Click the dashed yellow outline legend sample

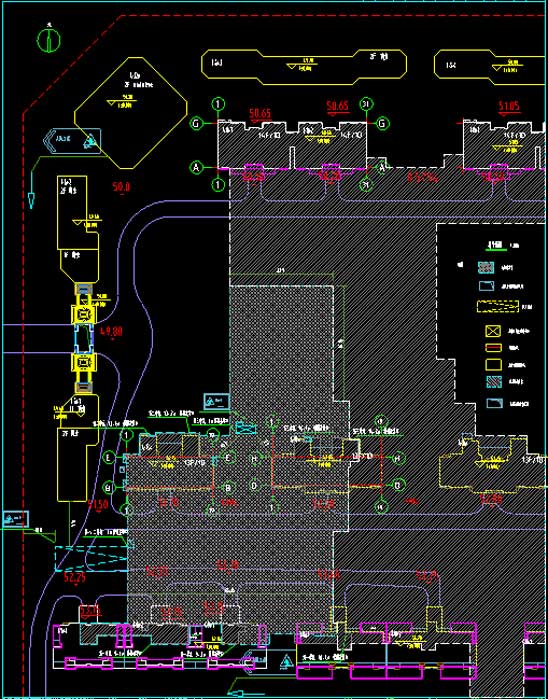click(x=498, y=306)
